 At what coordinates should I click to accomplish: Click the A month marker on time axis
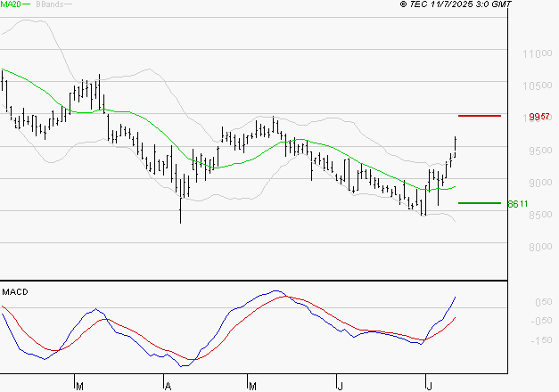click(167, 386)
